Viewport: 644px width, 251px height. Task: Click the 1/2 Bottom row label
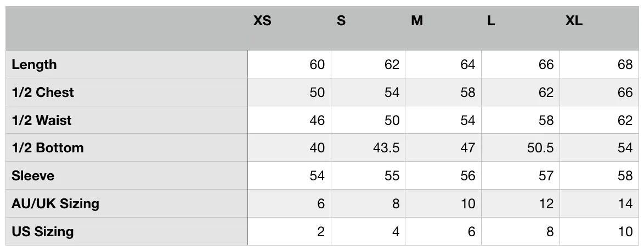point(48,147)
